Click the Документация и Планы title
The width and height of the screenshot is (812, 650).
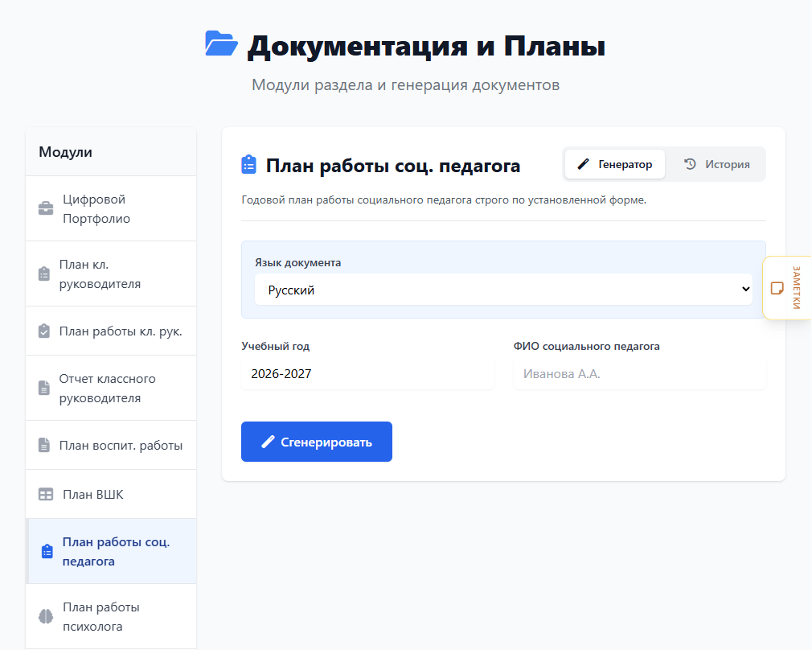tap(426, 46)
